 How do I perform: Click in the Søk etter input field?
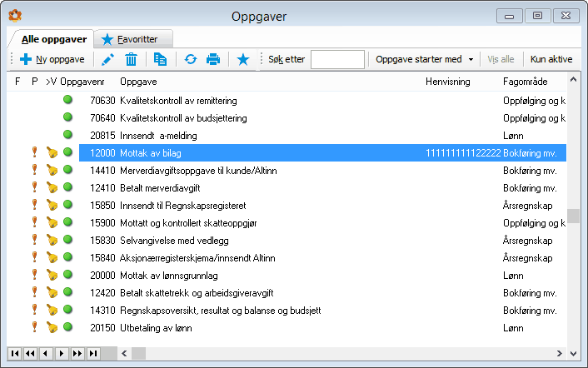pos(337,59)
